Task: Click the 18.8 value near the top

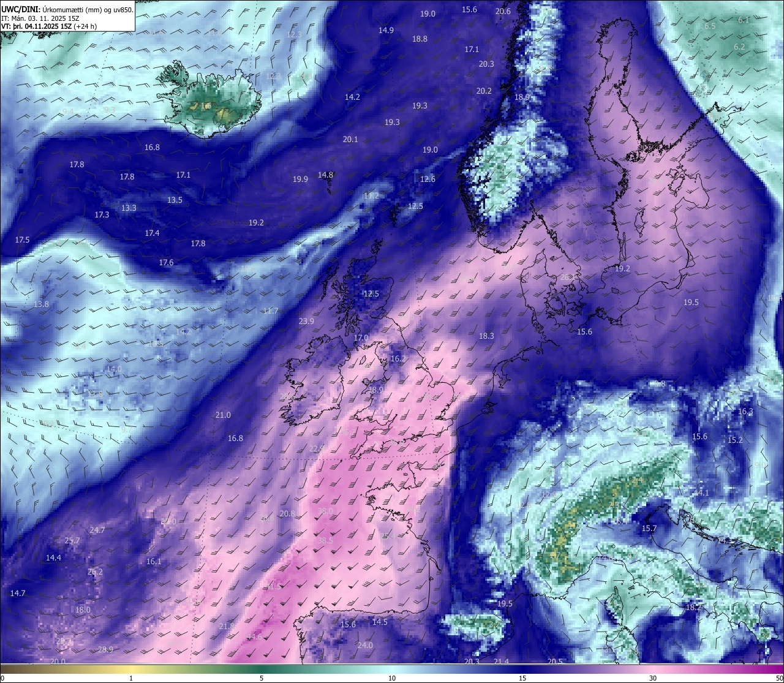Action: [420, 39]
